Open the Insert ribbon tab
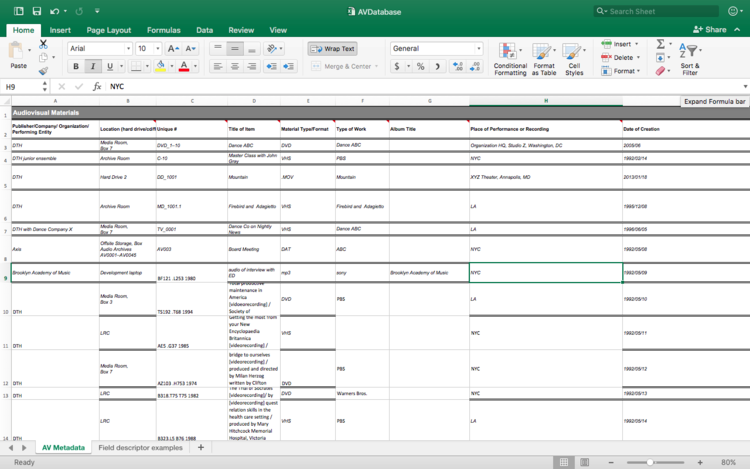This screenshot has width=750, height=469. 60,30
